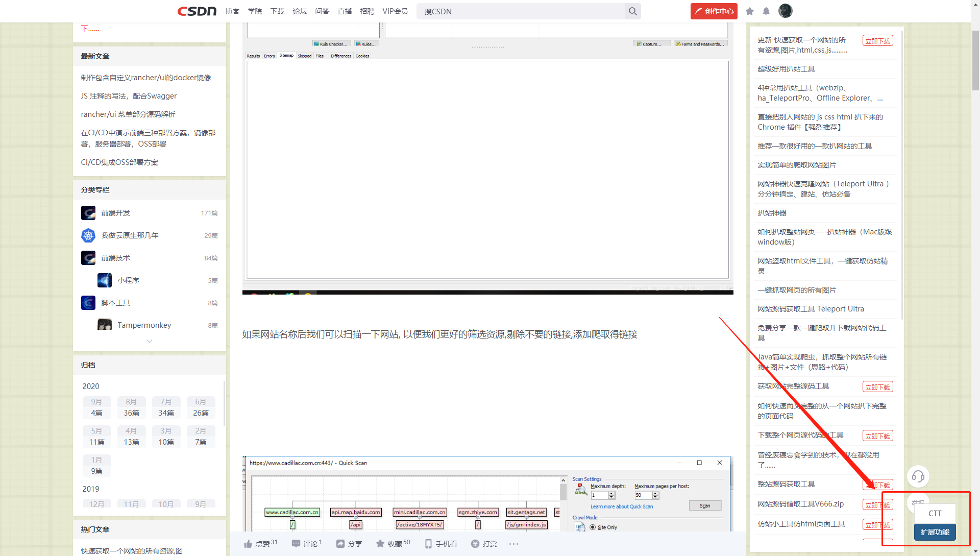This screenshot has width=980, height=556.
Task: Open the 前端开发 category column
Action: pyautogui.click(x=115, y=213)
